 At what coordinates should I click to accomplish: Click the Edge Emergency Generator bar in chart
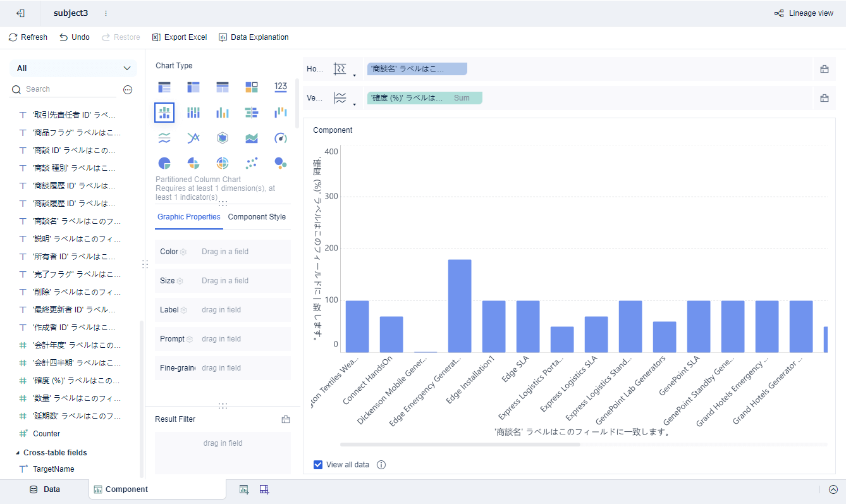click(x=460, y=306)
